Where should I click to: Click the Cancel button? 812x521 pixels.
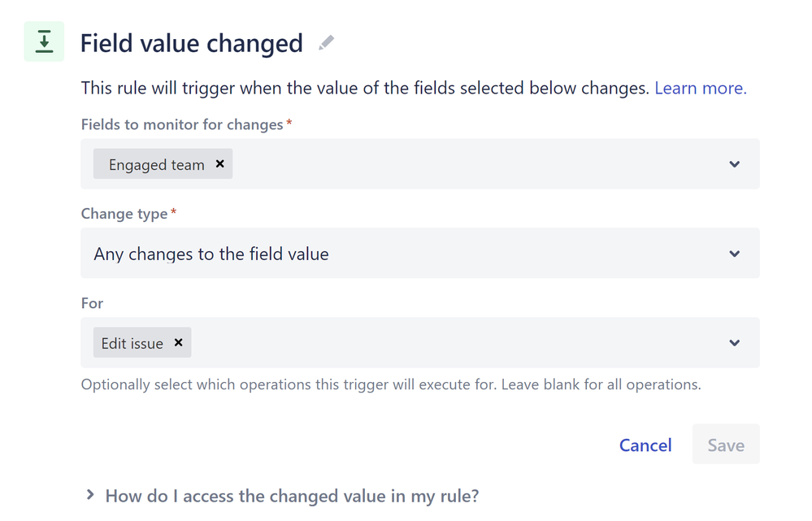pyautogui.click(x=645, y=445)
